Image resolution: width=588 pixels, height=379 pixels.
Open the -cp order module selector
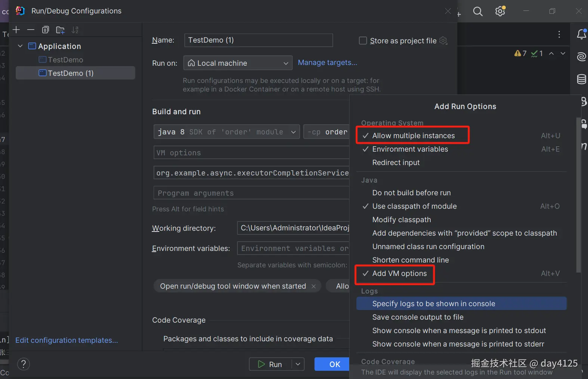click(x=326, y=132)
